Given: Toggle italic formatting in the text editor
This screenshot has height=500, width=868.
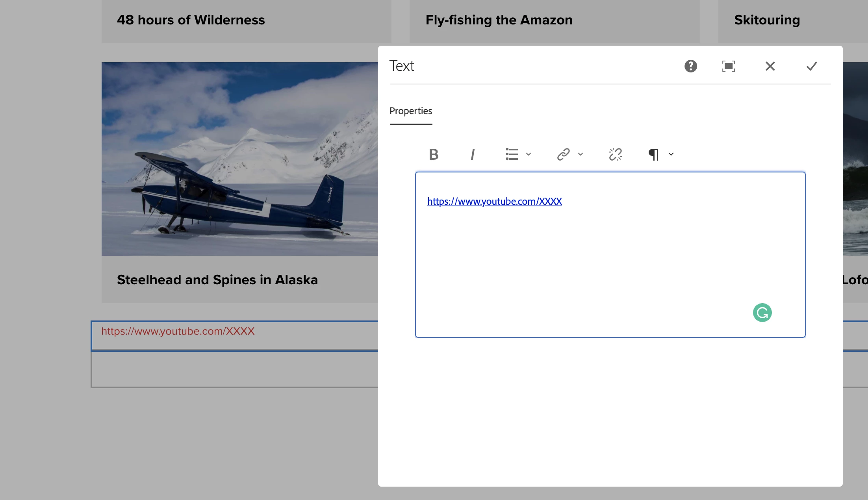Looking at the screenshot, I should point(473,154).
